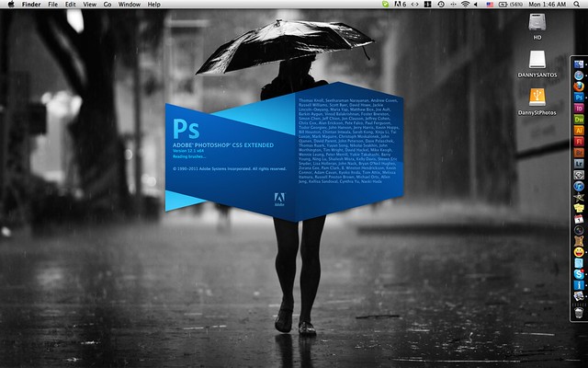This screenshot has height=368, width=588.
Task: Open the Edit menu
Action: [71, 5]
